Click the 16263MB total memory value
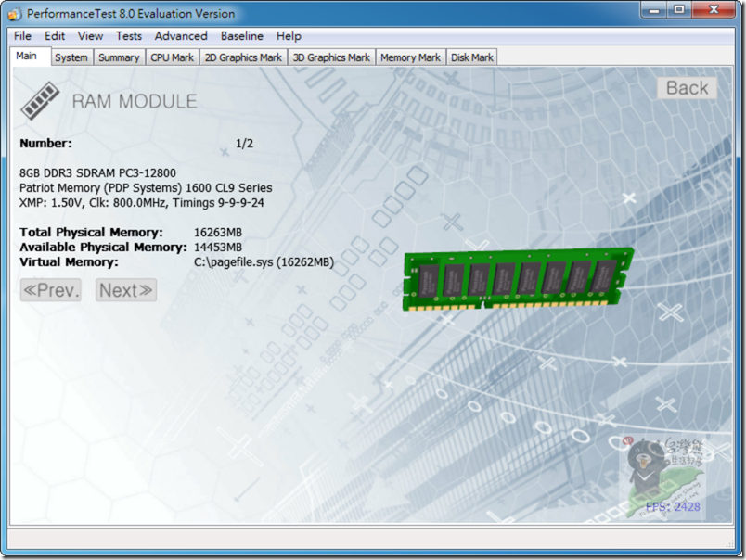746x560 pixels. (218, 233)
